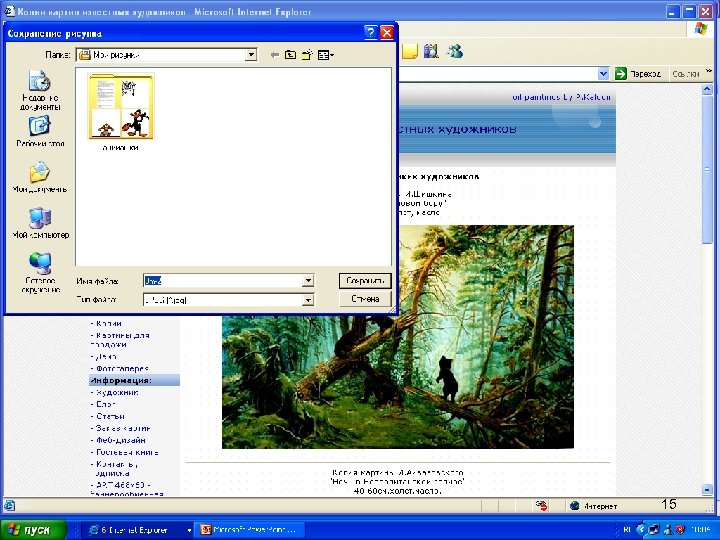Expand the IE address bar dropdown
The width and height of the screenshot is (720, 540).
(x=603, y=73)
